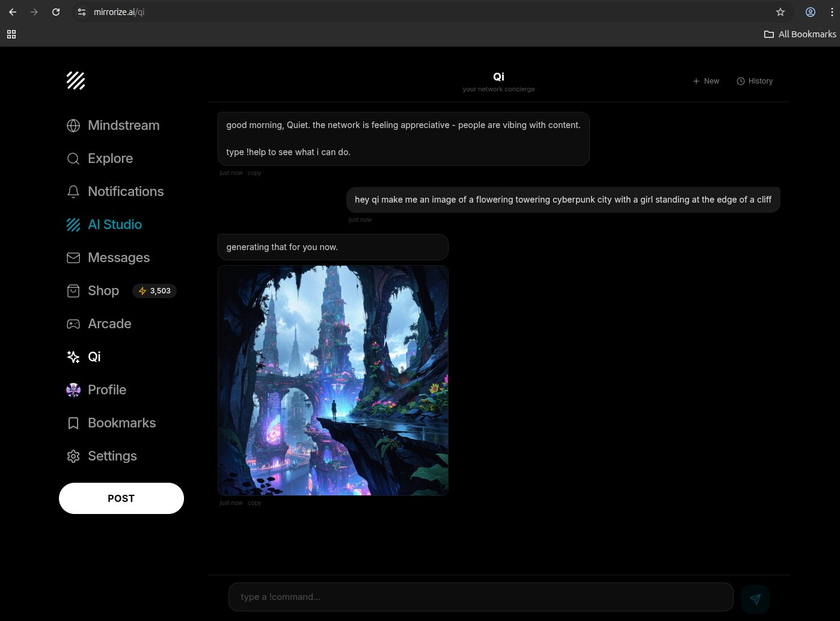This screenshot has height=621, width=840.
Task: Open the generated cyberpunk city image
Action: coord(333,381)
